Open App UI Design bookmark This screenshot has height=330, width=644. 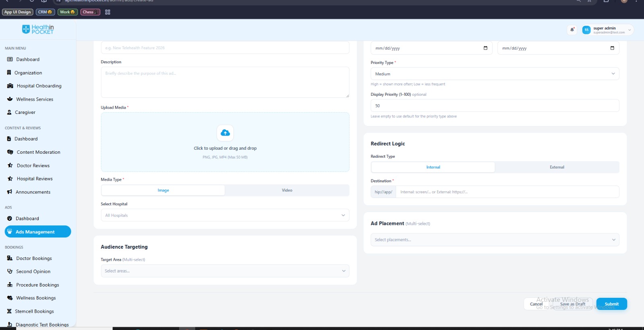coord(17,12)
